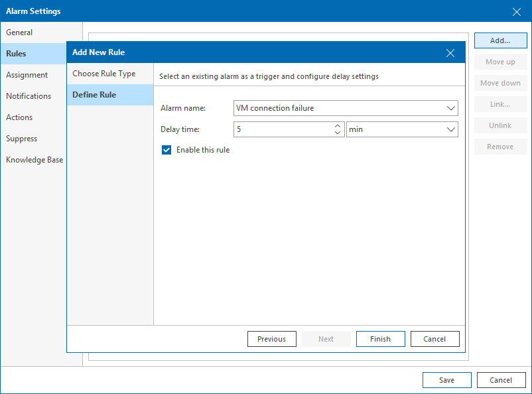This screenshot has width=532, height=394.
Task: Open the delay time unit dropdown
Action: 402,129
